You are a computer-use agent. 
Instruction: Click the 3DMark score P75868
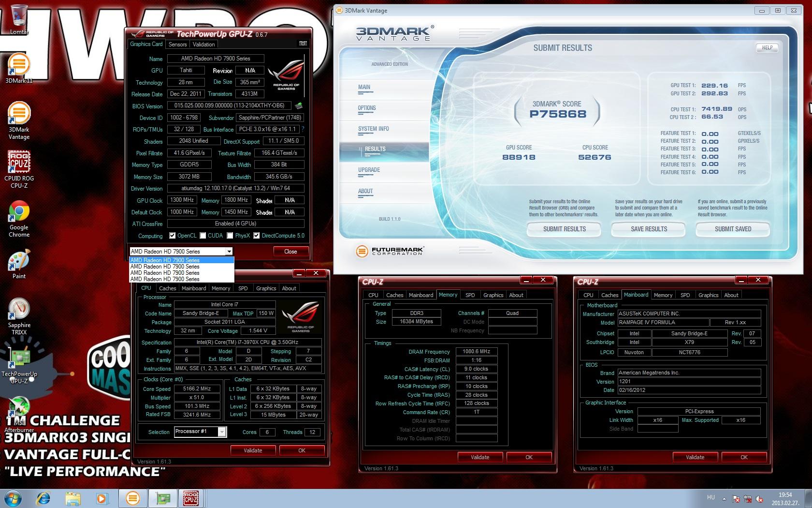click(x=558, y=114)
